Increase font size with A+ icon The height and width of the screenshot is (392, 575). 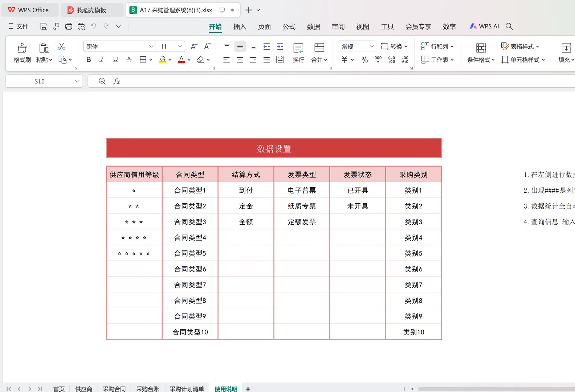[x=194, y=46]
